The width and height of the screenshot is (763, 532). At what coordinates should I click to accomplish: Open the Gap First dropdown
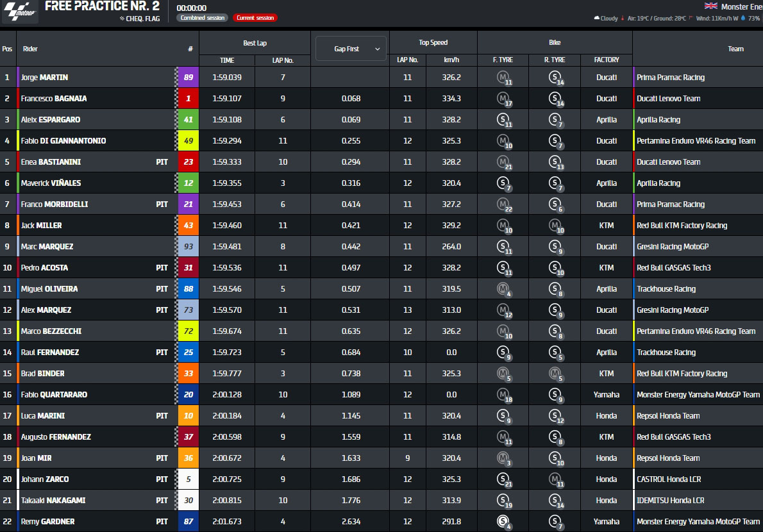[x=351, y=49]
